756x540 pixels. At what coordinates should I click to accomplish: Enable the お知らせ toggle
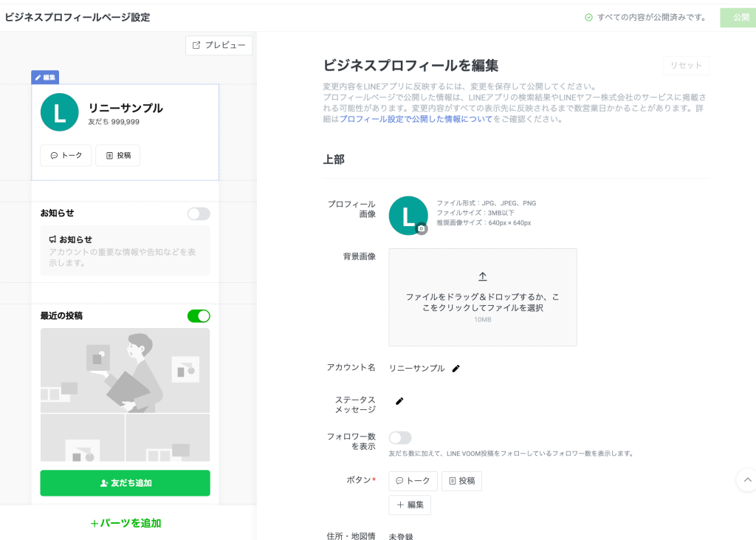click(x=198, y=213)
